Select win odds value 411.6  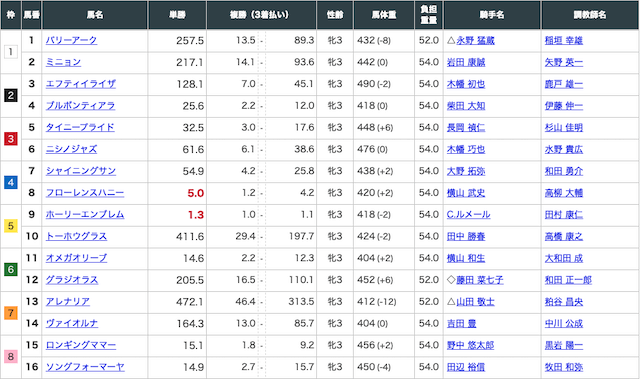pos(190,237)
